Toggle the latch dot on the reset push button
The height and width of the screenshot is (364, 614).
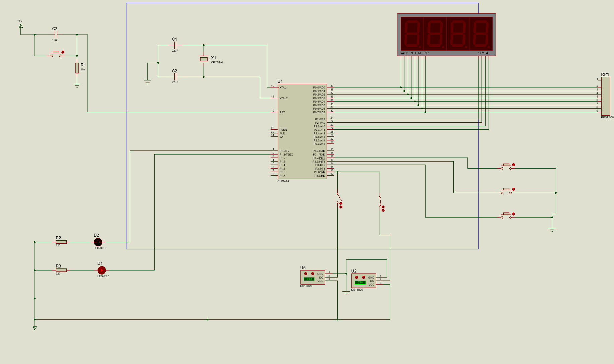pyautogui.click(x=63, y=52)
